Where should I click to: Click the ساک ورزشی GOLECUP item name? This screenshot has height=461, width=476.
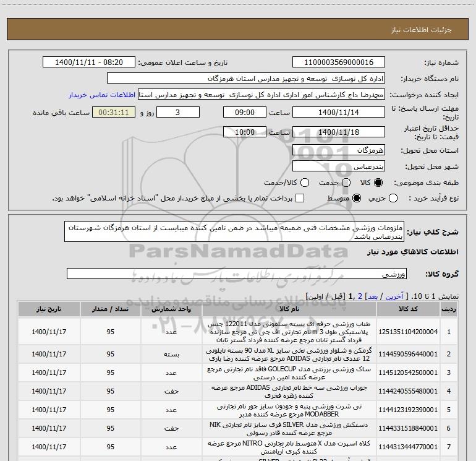click(x=289, y=373)
